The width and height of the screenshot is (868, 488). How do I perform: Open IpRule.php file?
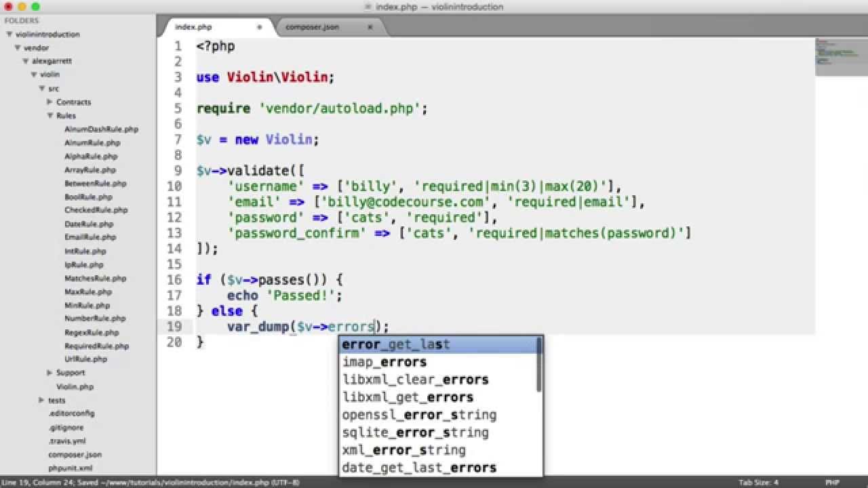pyautogui.click(x=84, y=264)
